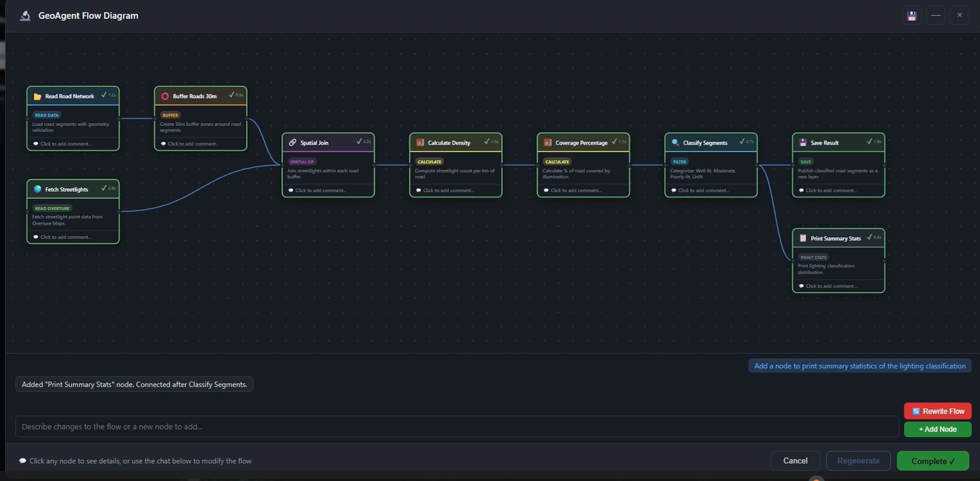Add comment on Read Road Network node
Screen dimensions: 980x481
(x=66, y=144)
